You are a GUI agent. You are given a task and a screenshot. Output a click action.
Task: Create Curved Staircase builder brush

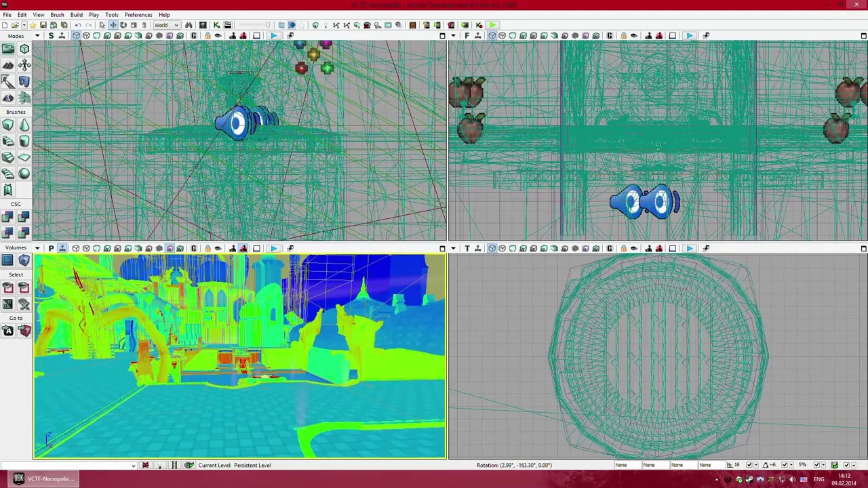pos(8,141)
